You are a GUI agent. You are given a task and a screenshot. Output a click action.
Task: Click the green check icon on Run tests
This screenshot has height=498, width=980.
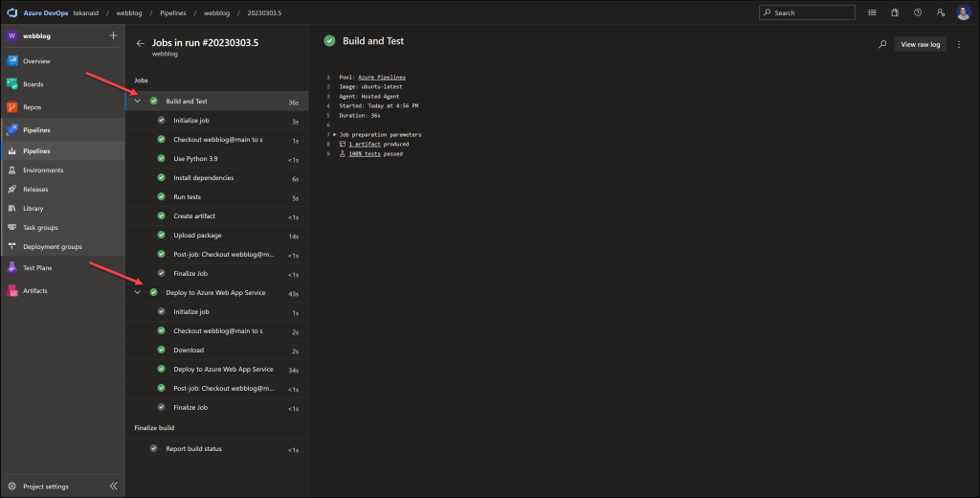pyautogui.click(x=161, y=196)
